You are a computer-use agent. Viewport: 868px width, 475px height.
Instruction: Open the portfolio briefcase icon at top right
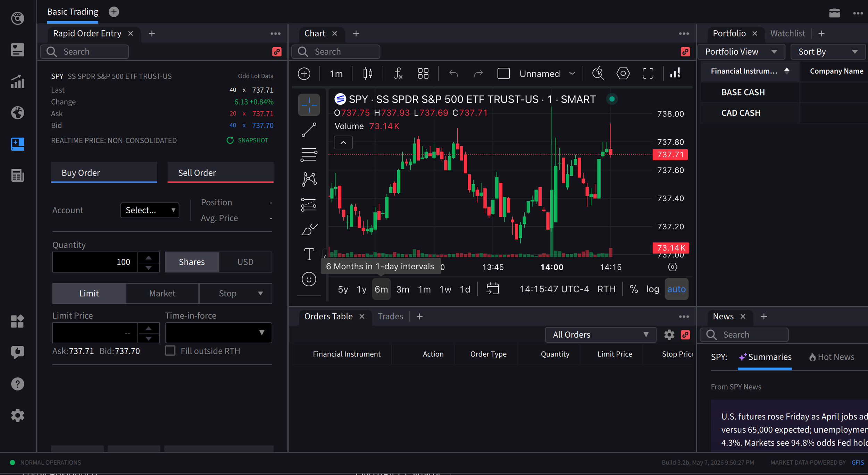(x=834, y=13)
